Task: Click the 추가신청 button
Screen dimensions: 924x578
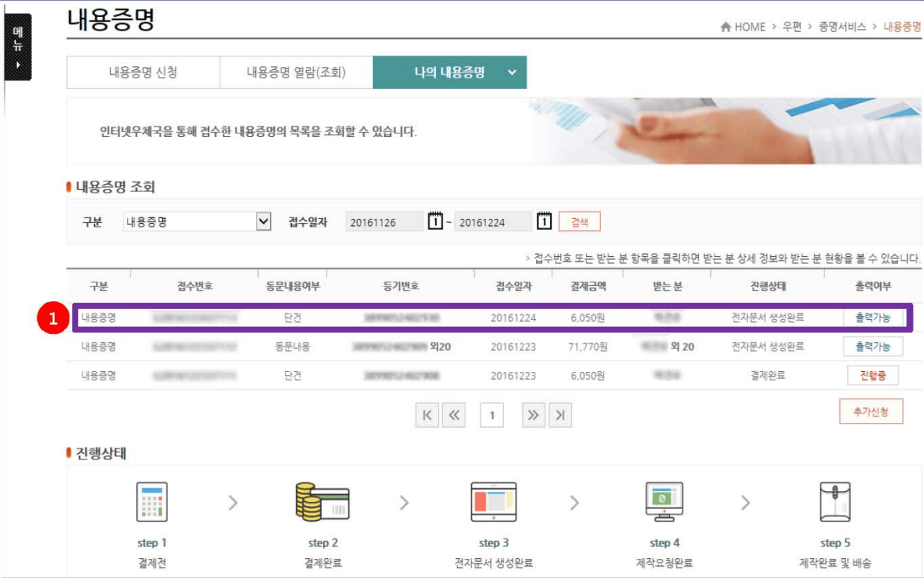Action: tap(871, 411)
